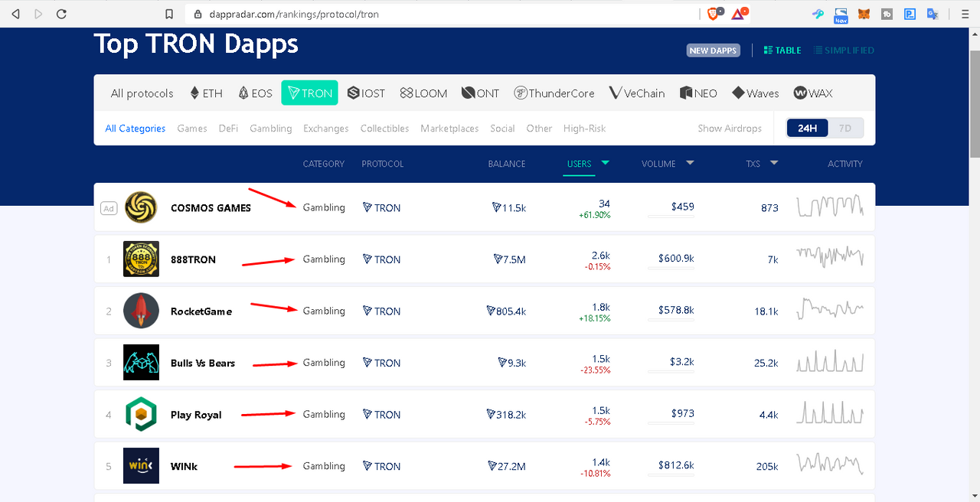Image resolution: width=980 pixels, height=502 pixels.
Task: Filter by High-Risk category
Action: (x=585, y=129)
